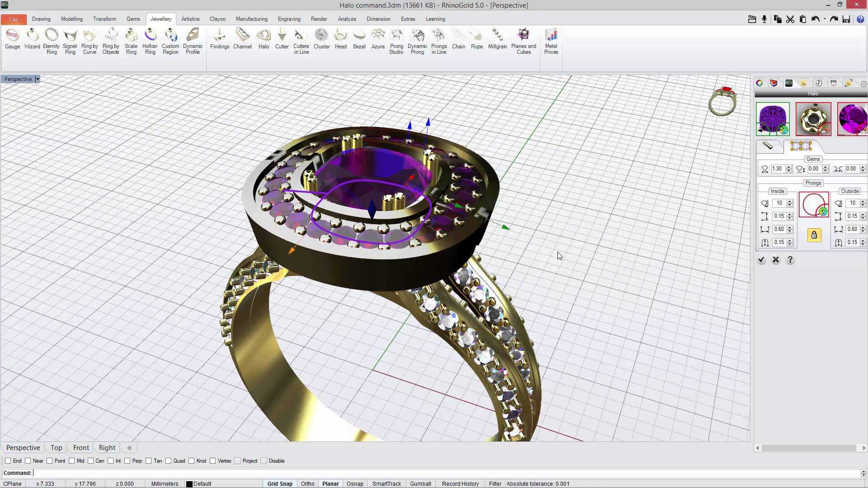
Task: Switch to the Gems ribbon tab
Action: (133, 19)
